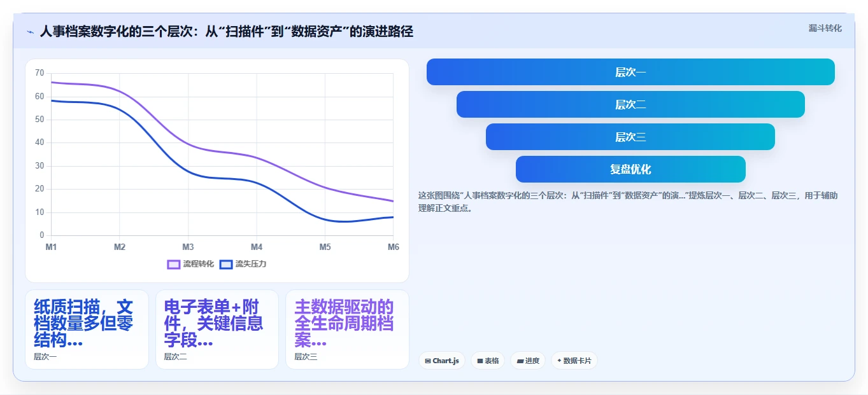Select the 层次二 funnel bar
This screenshot has width=868, height=395.
pos(630,104)
